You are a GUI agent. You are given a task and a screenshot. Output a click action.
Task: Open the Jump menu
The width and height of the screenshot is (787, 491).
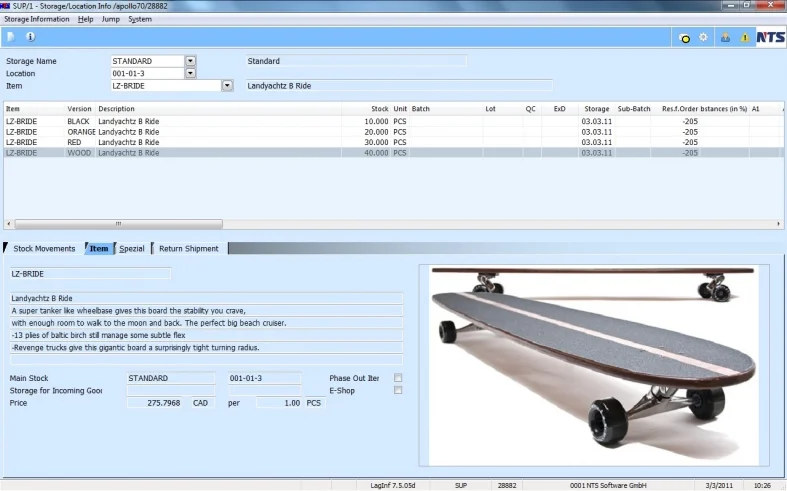(x=110, y=19)
